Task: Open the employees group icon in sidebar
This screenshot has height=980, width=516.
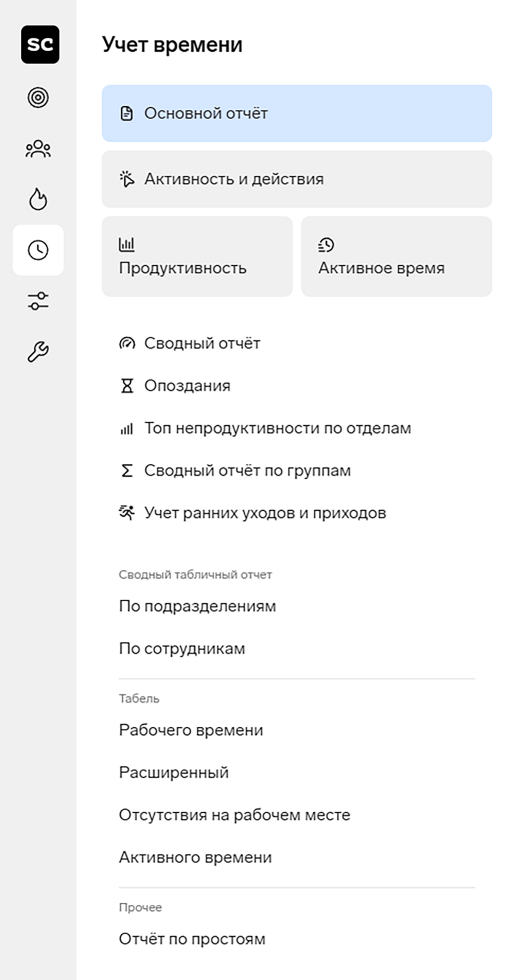Action: coord(38,149)
